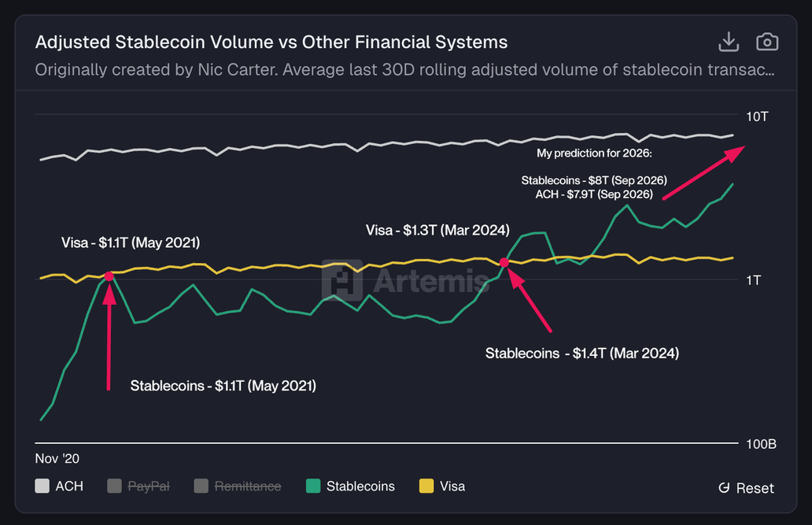Image resolution: width=812 pixels, height=525 pixels.
Task: Click the 10T y-axis label
Action: (x=757, y=116)
